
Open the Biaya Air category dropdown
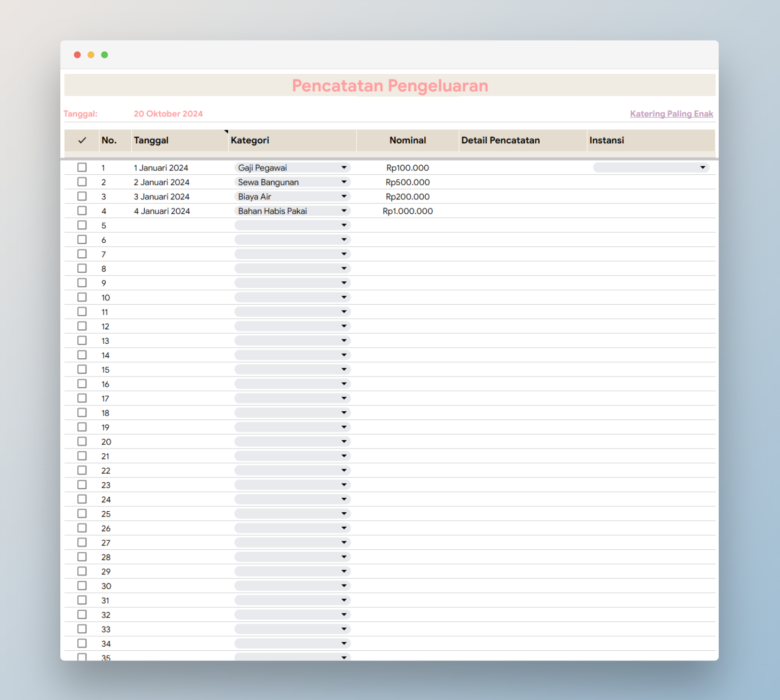(x=292, y=196)
